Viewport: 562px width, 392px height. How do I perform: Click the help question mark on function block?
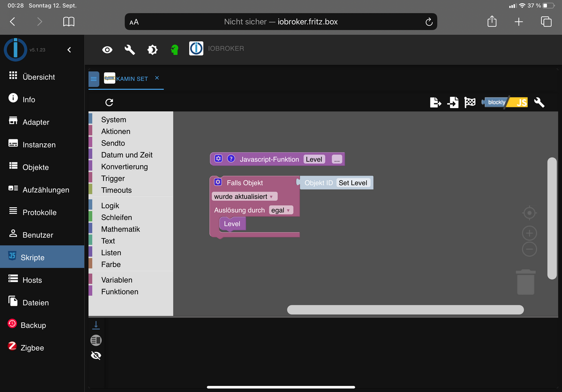coord(231,159)
